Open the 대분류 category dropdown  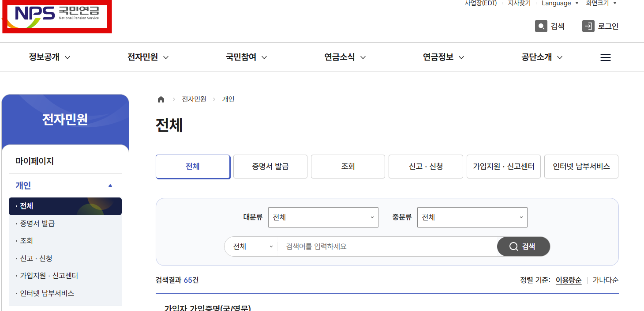(x=323, y=217)
